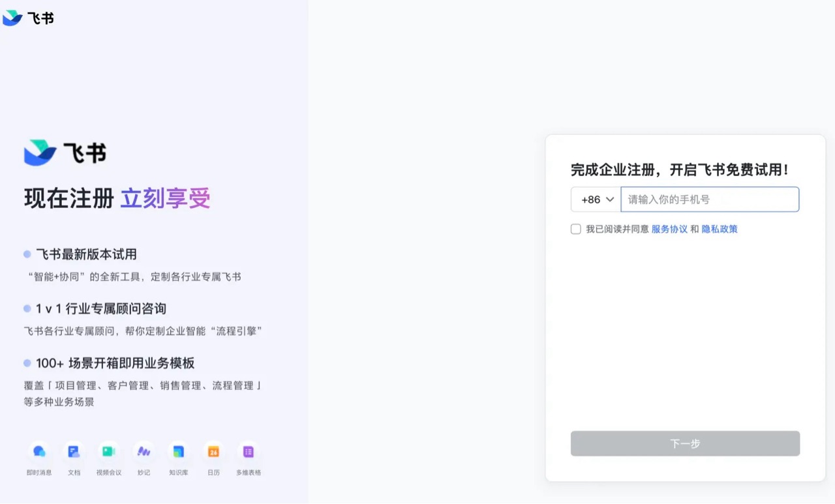Select the 知识库 wiki icon

pyautogui.click(x=178, y=451)
